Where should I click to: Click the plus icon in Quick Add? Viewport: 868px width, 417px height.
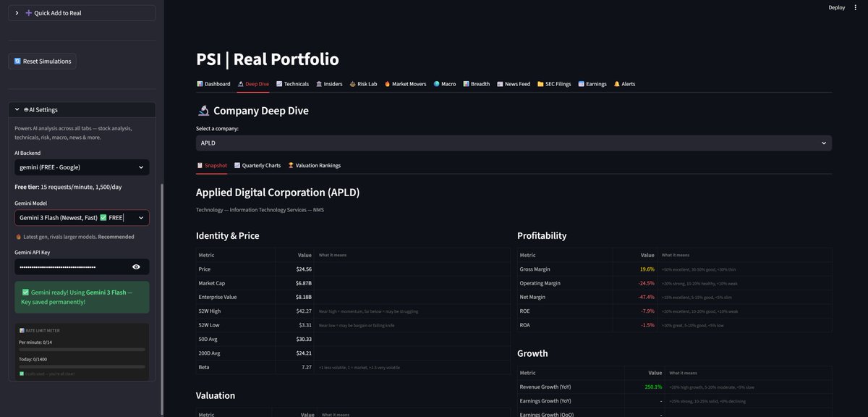29,13
